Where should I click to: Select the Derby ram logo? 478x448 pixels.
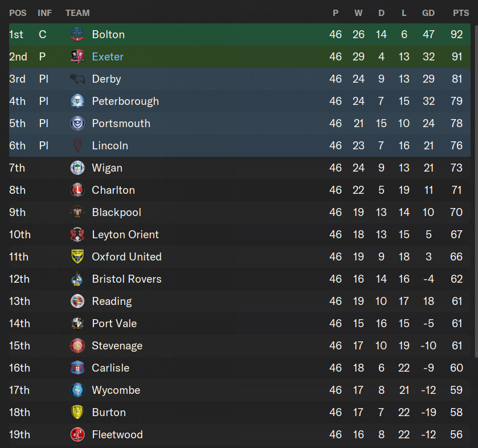(77, 79)
